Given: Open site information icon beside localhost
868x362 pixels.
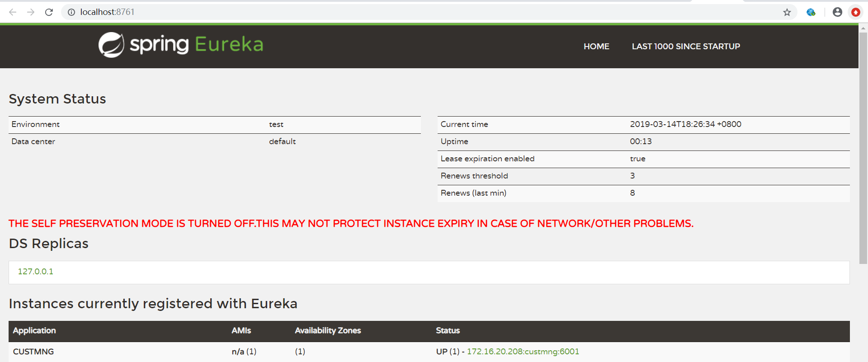Looking at the screenshot, I should coord(71,12).
